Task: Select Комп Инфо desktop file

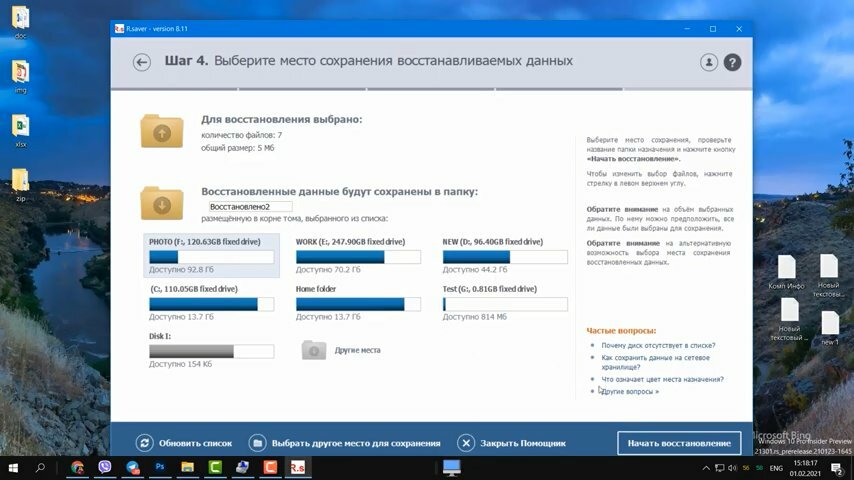Action: [x=786, y=272]
